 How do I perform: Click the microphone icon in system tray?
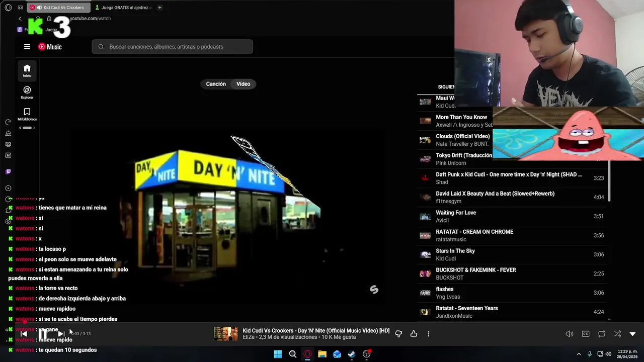click(x=589, y=354)
